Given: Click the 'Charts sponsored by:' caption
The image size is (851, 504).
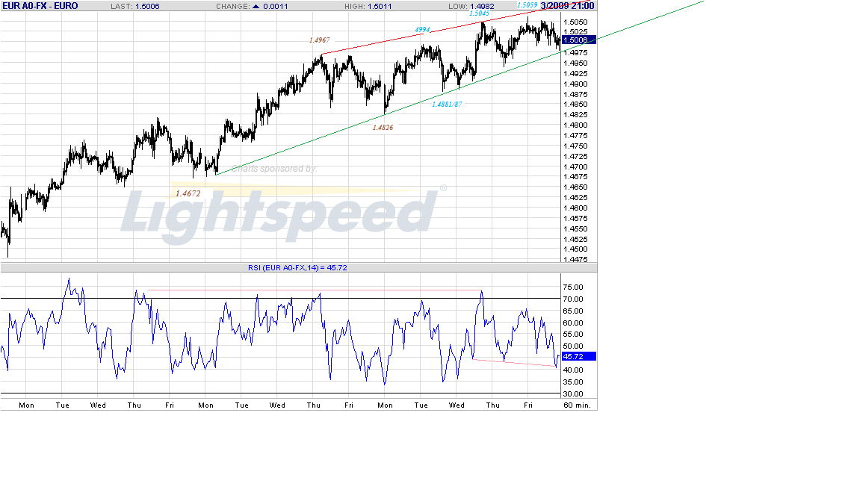Looking at the screenshot, I should click(x=274, y=169).
